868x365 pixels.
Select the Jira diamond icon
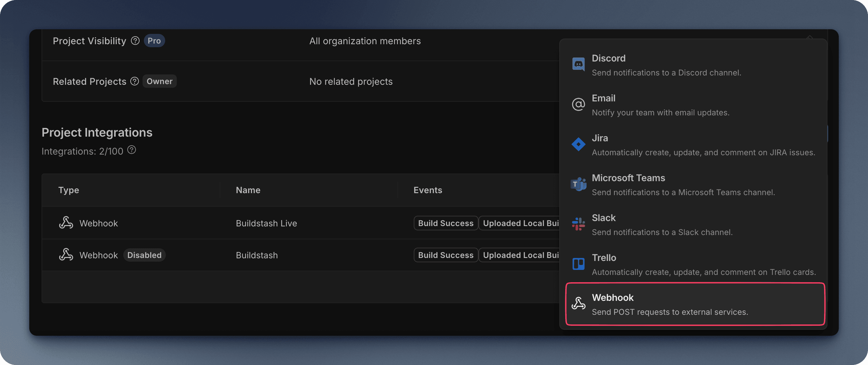(x=578, y=144)
